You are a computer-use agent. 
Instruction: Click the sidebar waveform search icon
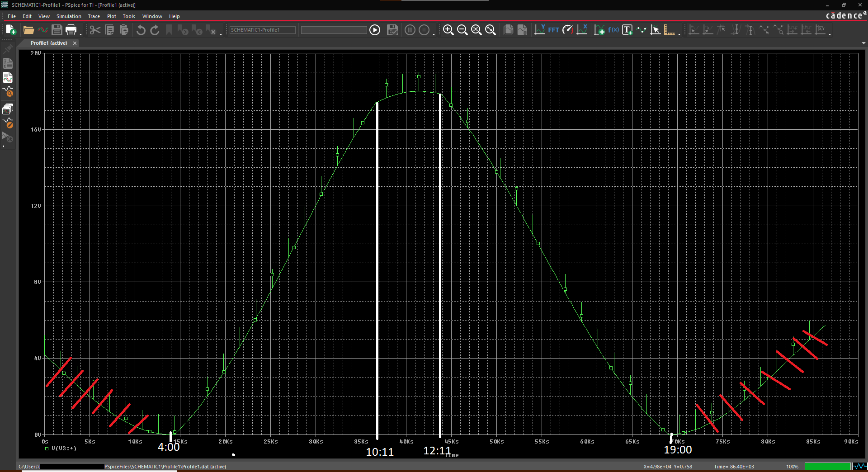[x=8, y=92]
